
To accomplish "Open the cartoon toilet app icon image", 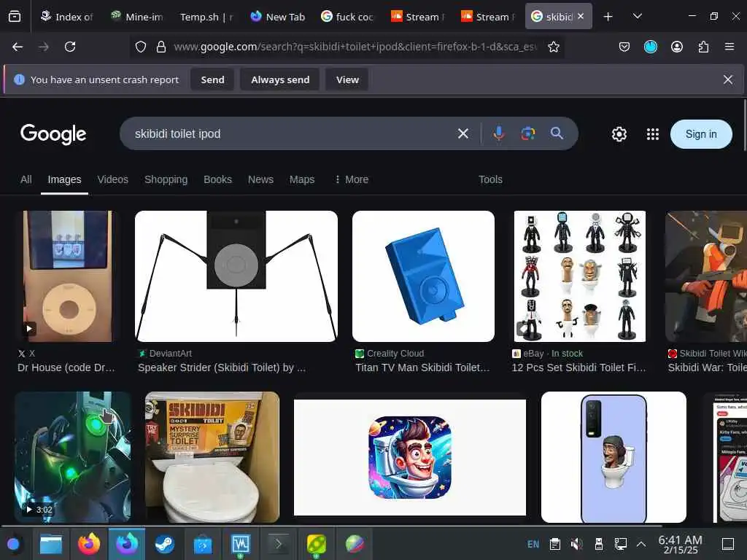I will 410,457.
